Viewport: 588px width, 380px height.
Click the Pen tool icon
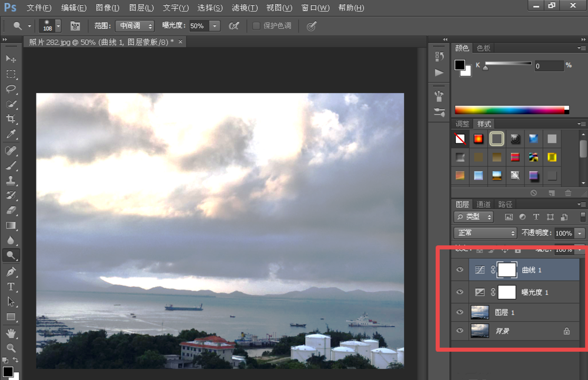pos(11,271)
